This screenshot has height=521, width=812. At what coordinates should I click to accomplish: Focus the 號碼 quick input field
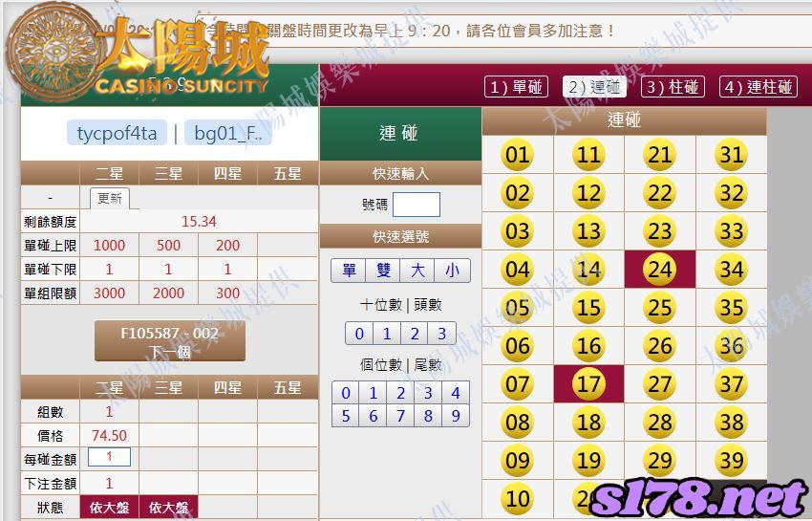point(417,205)
